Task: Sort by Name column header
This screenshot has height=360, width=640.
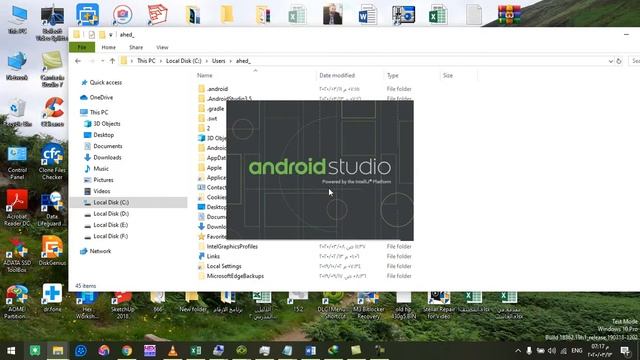Action: 205,76
